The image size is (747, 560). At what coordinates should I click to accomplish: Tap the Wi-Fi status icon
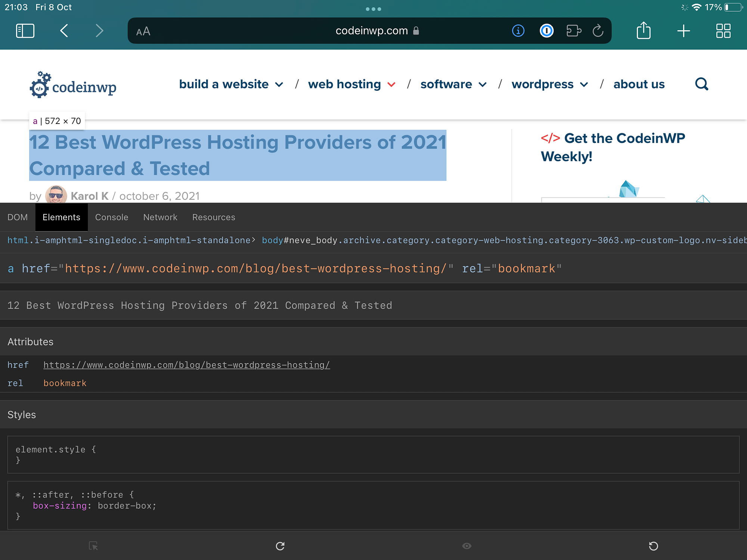point(697,7)
